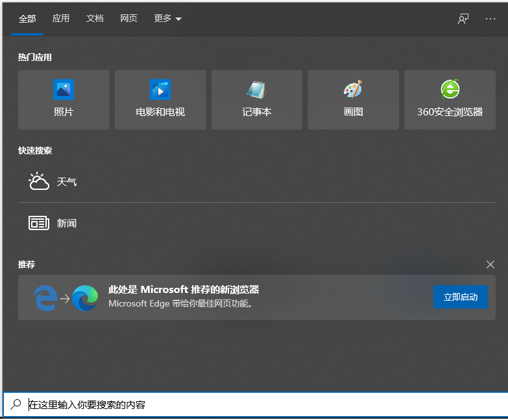Open the 天气 (Weather) quick search
This screenshot has width=508, height=420.
[x=66, y=182]
